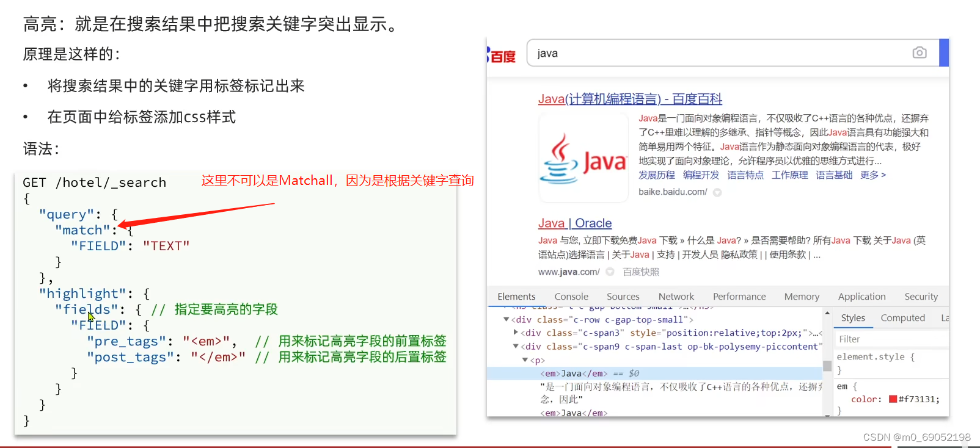Switch to the Memory DevTools tab
The image size is (980, 448).
(x=802, y=297)
